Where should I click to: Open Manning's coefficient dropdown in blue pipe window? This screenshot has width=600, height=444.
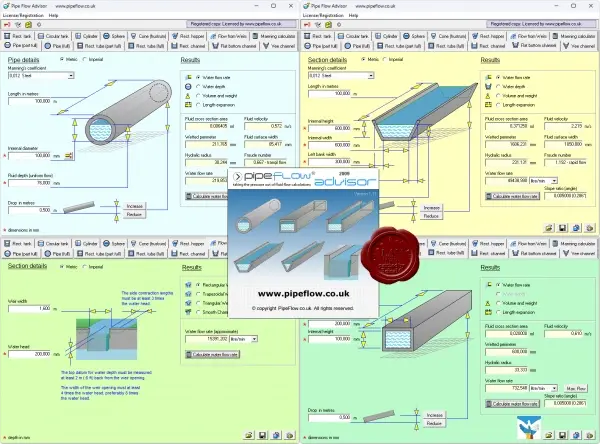pyautogui.click(x=71, y=76)
